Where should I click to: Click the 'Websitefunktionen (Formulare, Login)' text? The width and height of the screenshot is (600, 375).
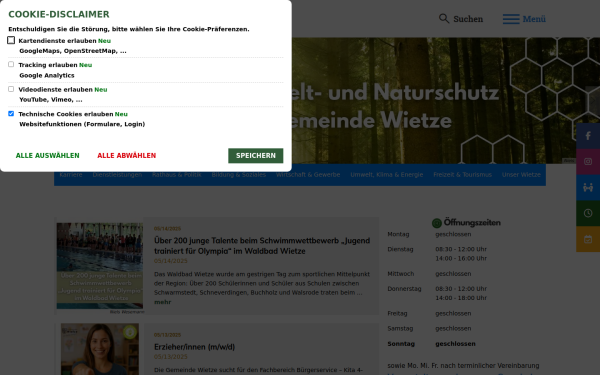(x=82, y=124)
